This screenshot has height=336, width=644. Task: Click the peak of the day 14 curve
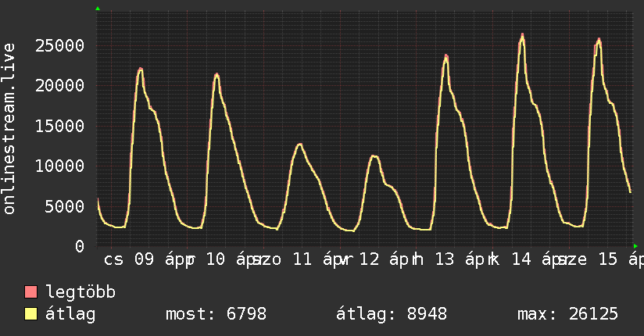(522, 35)
